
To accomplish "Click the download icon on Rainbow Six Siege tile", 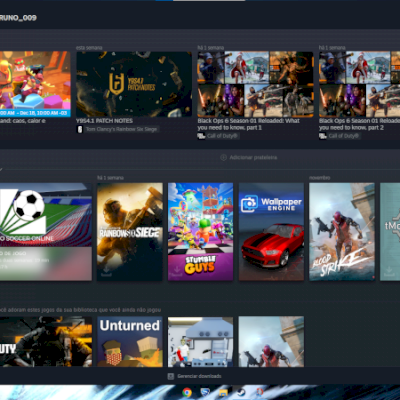I will (106, 271).
